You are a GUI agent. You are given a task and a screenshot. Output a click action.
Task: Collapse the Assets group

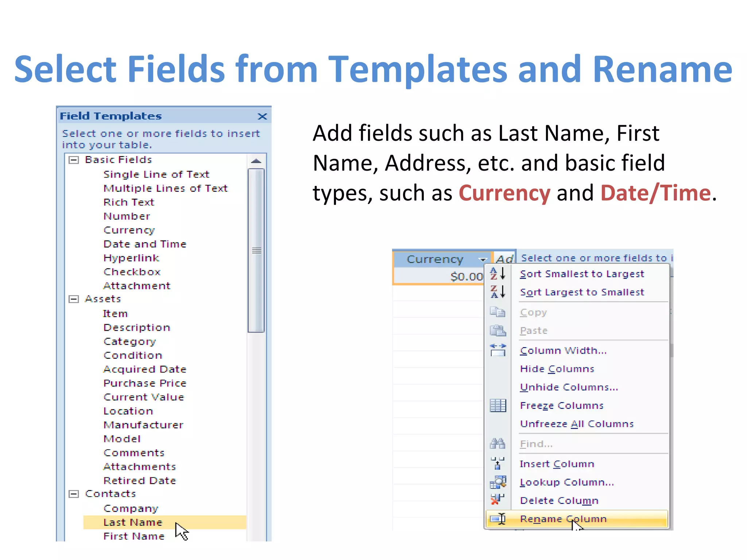[x=74, y=299]
